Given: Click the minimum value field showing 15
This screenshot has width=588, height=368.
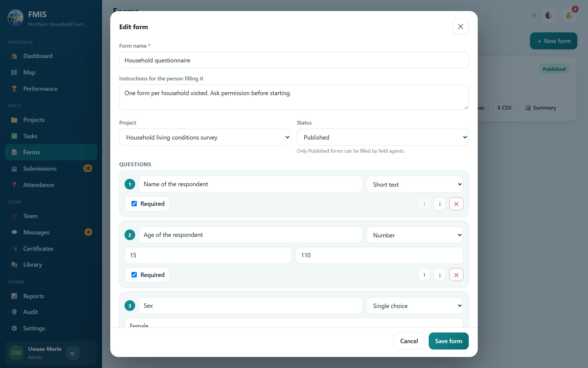Looking at the screenshot, I should 208,255.
